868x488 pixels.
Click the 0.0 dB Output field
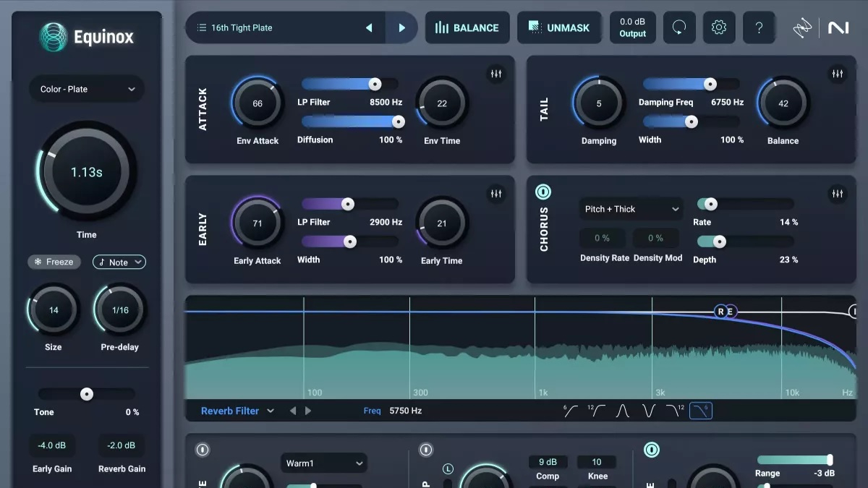coord(632,27)
